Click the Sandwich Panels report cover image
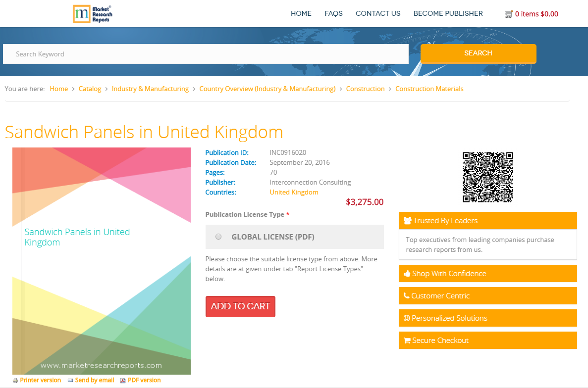The width and height of the screenshot is (588, 388). (x=101, y=261)
